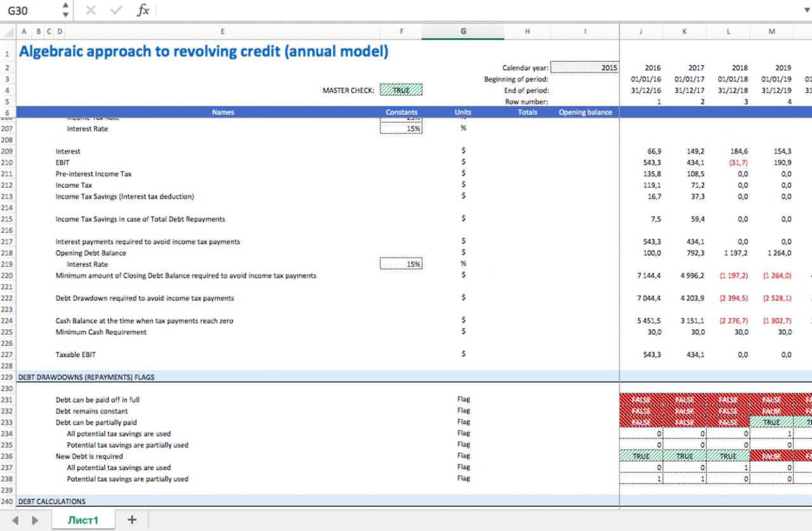Image resolution: width=812 pixels, height=531 pixels.
Task: Click 'Pre-interest Income Tax' label
Action: [94, 174]
